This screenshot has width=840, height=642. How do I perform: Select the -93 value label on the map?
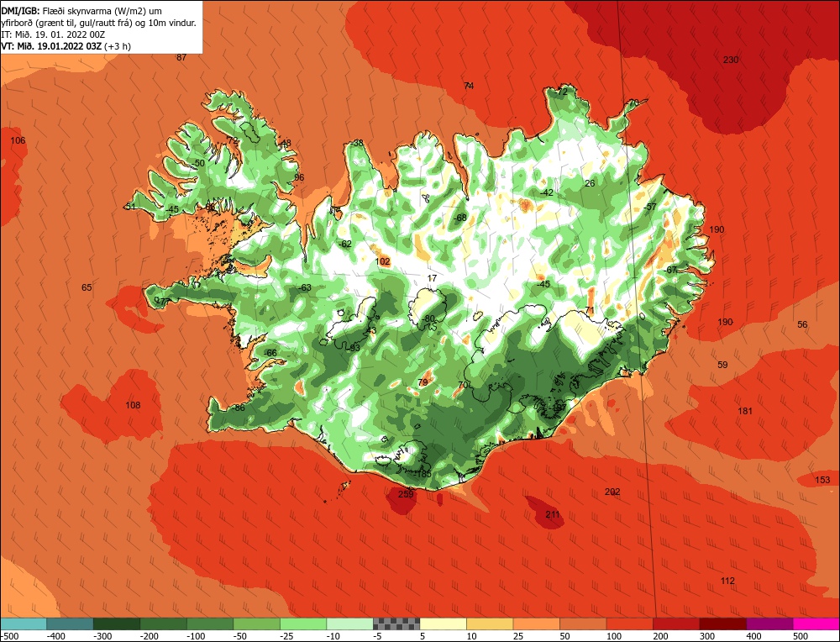(x=354, y=348)
